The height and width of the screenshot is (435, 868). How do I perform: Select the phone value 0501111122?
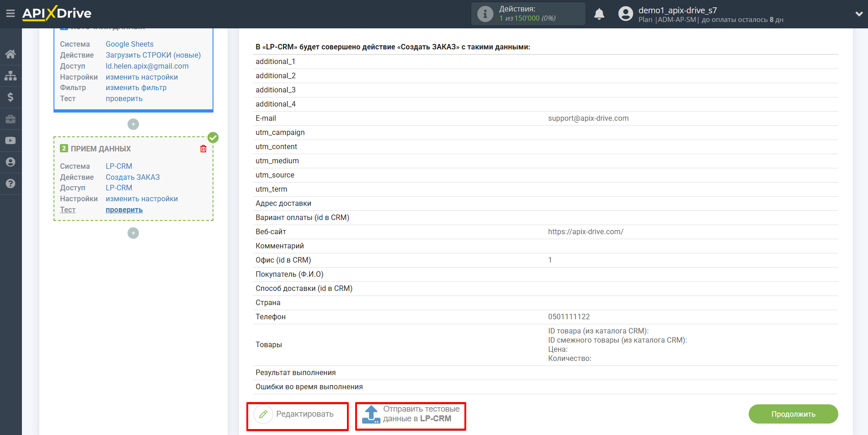(569, 317)
